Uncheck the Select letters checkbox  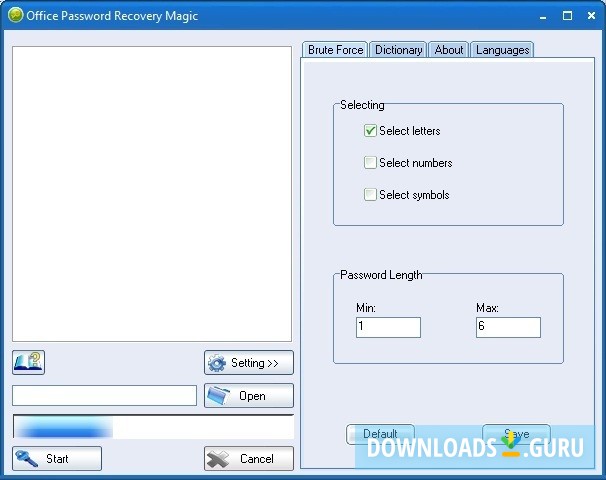coord(370,131)
